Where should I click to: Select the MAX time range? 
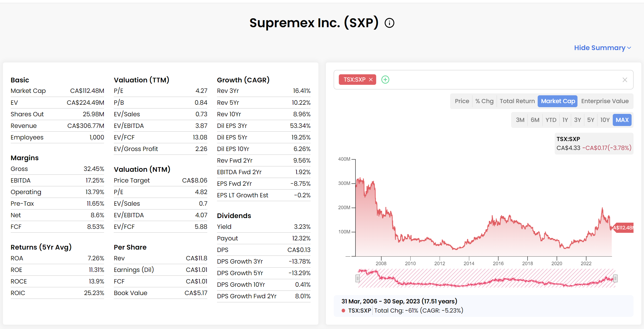(x=622, y=120)
